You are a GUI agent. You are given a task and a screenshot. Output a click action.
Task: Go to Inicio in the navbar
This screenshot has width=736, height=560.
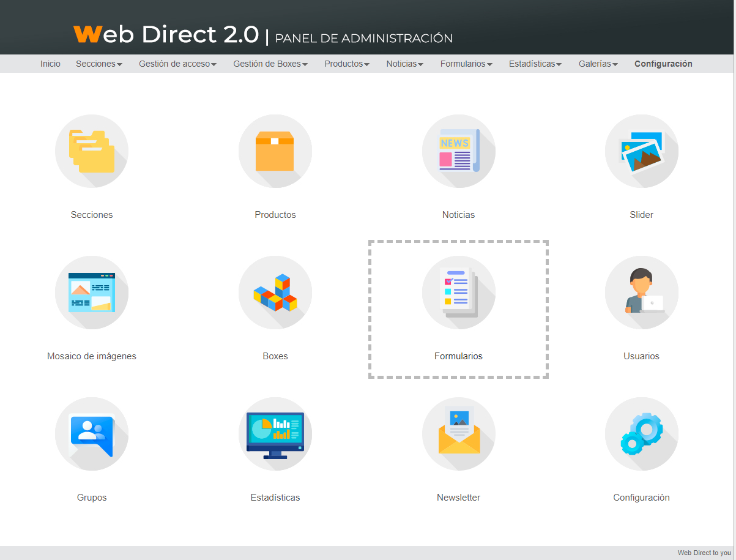[x=50, y=64]
